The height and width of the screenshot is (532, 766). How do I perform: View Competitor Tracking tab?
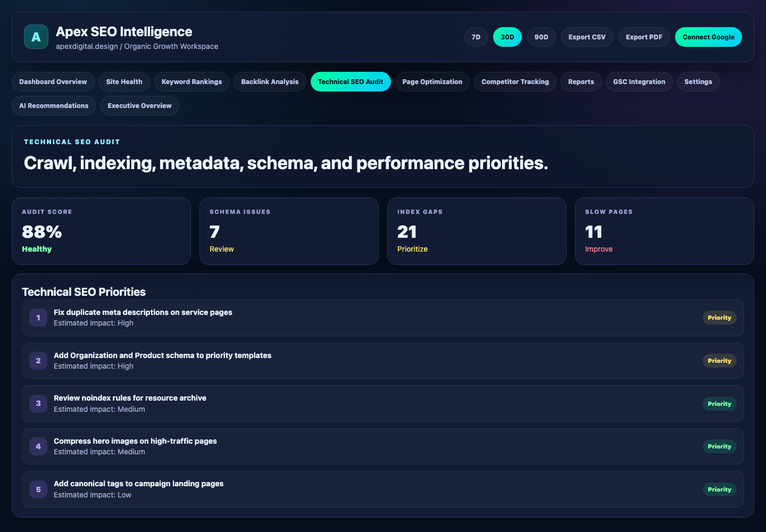click(515, 82)
